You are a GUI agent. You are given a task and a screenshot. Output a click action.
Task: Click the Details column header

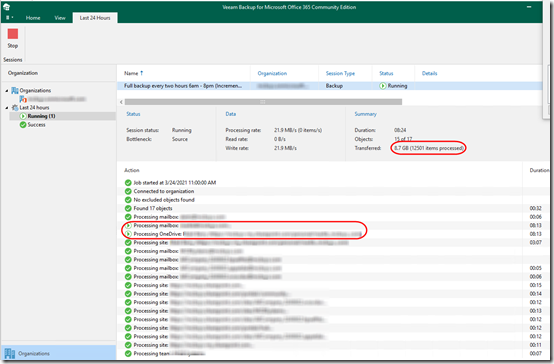[x=429, y=73]
